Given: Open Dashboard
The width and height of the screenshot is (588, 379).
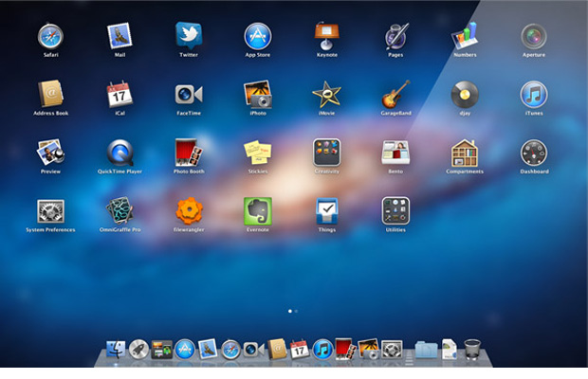Looking at the screenshot, I should pos(534,153).
